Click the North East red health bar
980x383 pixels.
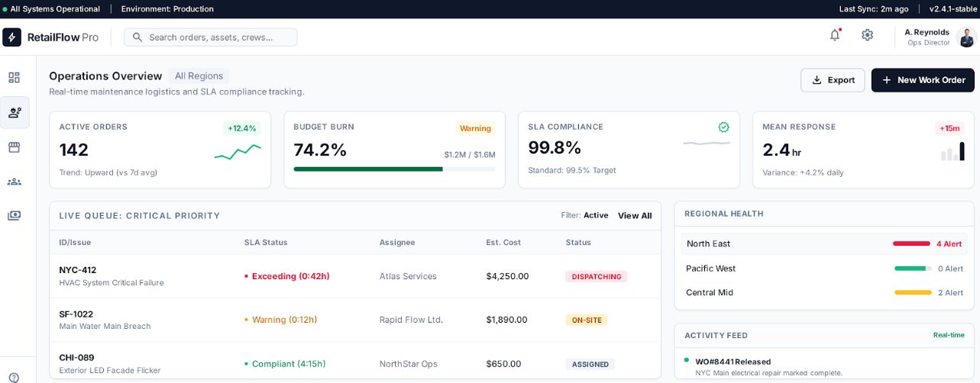[911, 244]
